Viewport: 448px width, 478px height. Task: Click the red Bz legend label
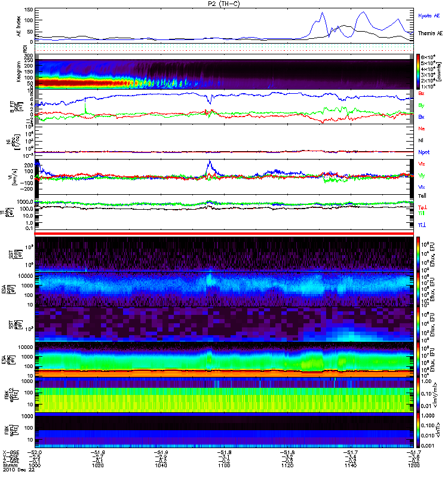pos(421,93)
